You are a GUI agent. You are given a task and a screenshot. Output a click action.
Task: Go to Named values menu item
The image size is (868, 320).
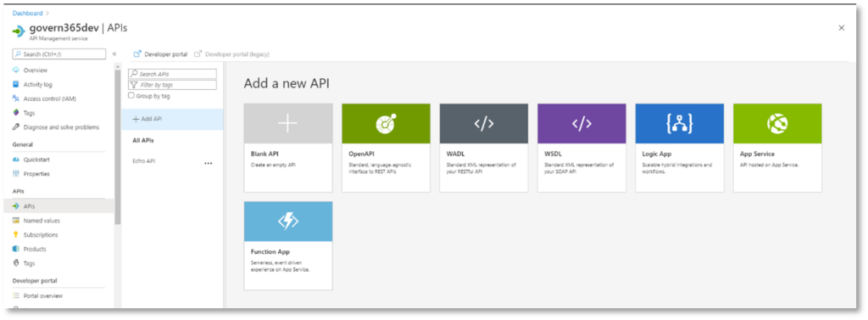(x=42, y=220)
